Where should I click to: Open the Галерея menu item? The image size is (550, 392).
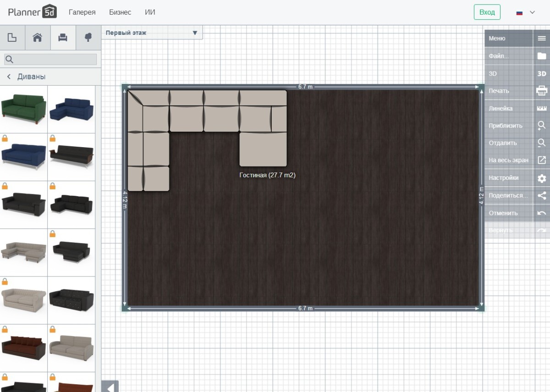click(x=82, y=12)
